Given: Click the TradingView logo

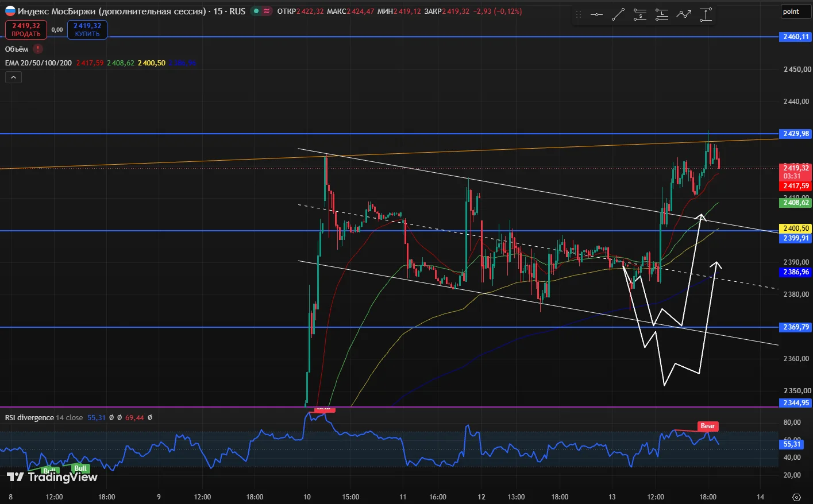Looking at the screenshot, I should (52, 476).
